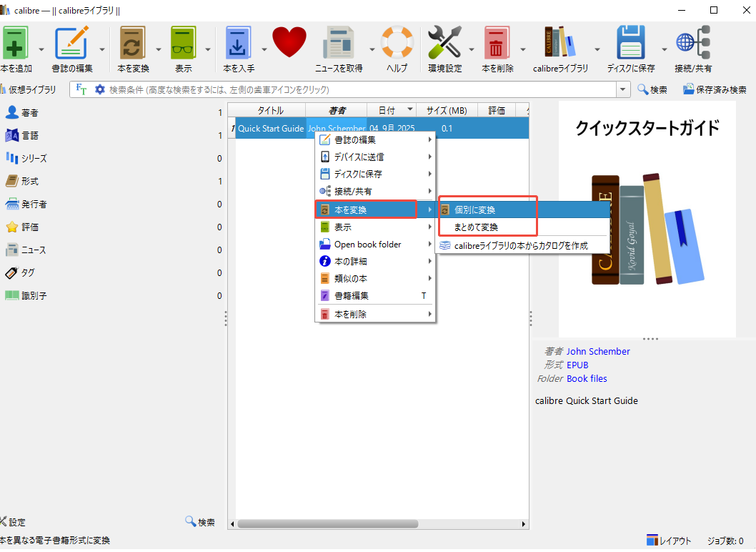Expand the Preferences dropdown arrow
Screen dimensions: 756x552
471,49
